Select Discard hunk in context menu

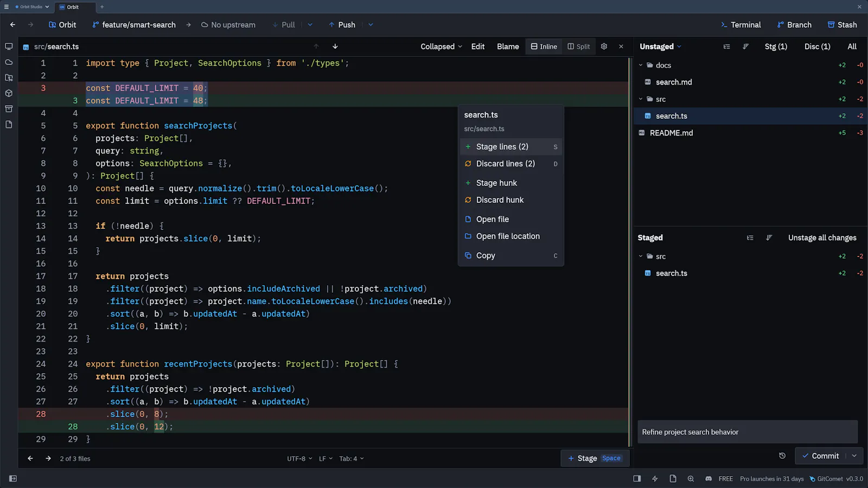click(x=511, y=200)
